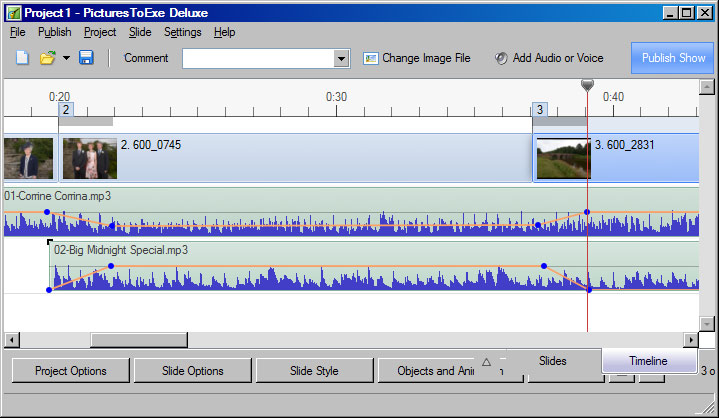The width and height of the screenshot is (719, 418).
Task: Expand the Open folder dropdown arrow
Action: tap(66, 58)
